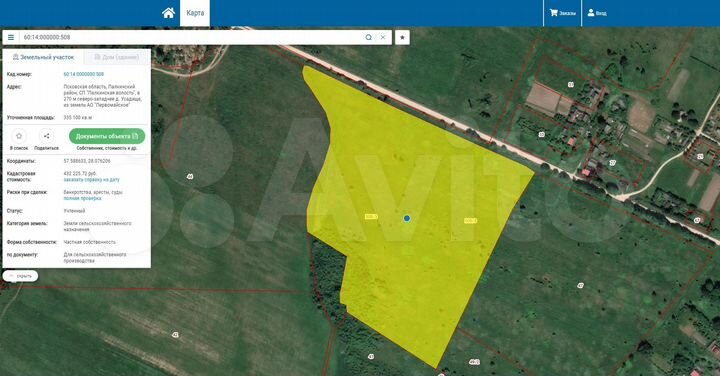Image resolution: width=720 pixels, height=376 pixels.
Task: Clear the search field with X
Action: tap(383, 37)
